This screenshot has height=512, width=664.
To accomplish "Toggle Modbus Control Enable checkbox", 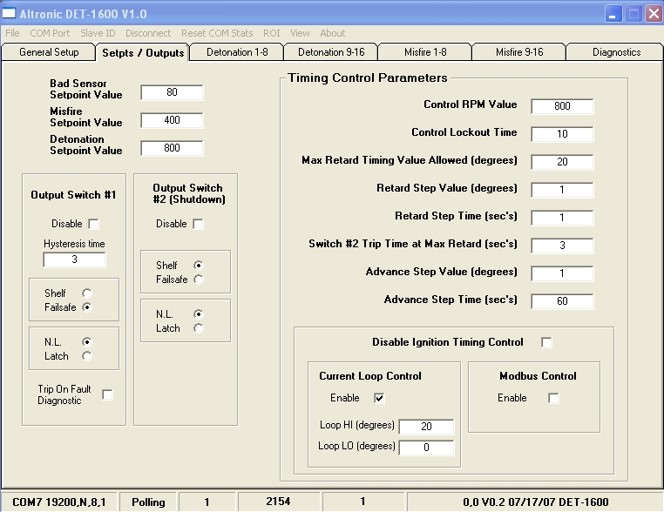I will [x=553, y=398].
